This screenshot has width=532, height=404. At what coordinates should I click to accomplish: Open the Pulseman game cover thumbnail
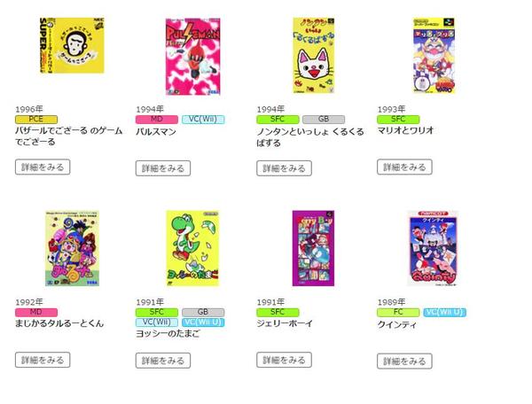[192, 57]
